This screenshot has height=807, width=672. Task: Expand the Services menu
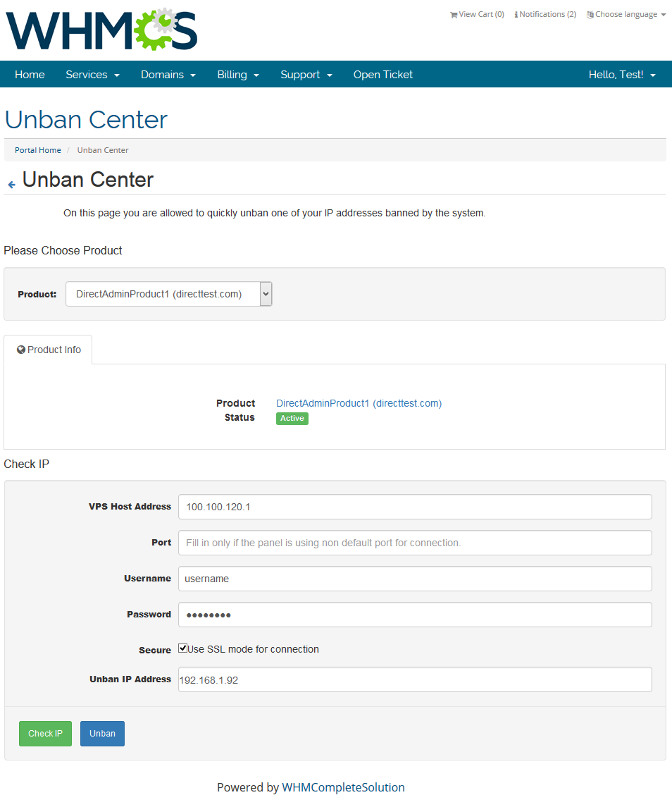(92, 75)
